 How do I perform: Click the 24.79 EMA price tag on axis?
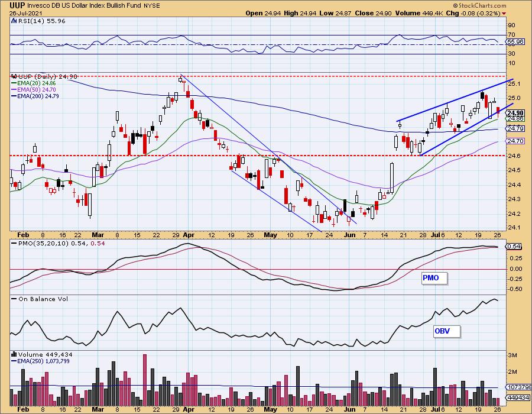[515, 128]
